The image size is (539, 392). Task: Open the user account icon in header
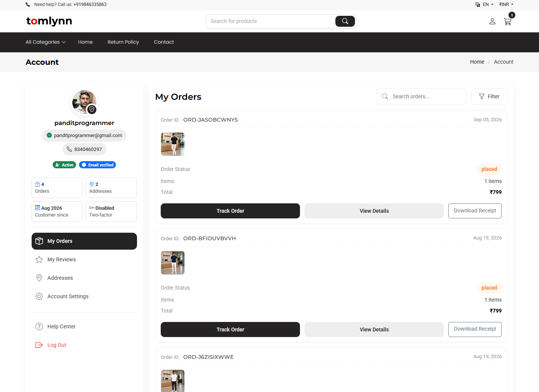[x=492, y=21]
